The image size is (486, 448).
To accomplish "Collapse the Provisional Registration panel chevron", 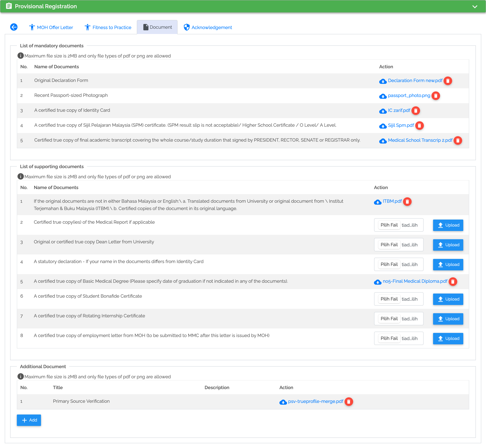I will [475, 7].
